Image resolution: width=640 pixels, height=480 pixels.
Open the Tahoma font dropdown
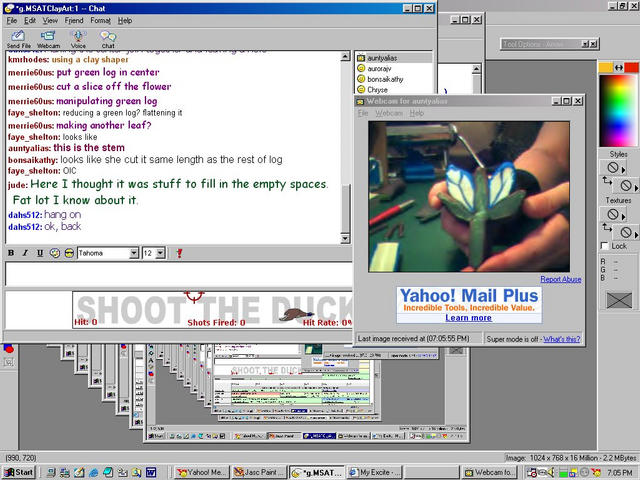(133, 253)
